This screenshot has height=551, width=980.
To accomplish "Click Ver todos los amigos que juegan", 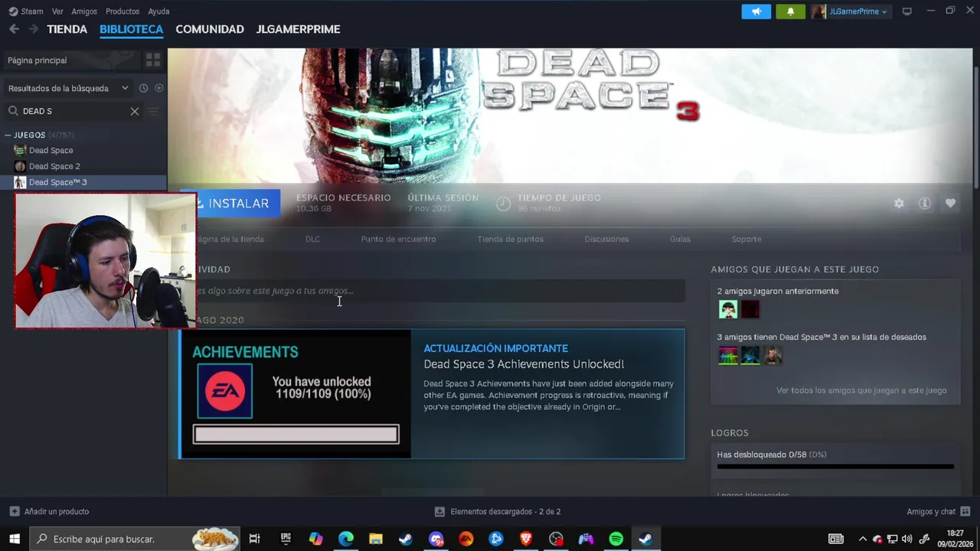I will 861,390.
